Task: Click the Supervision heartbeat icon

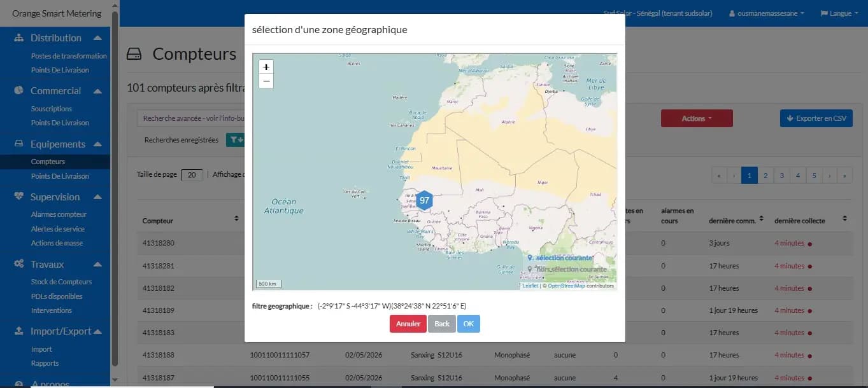Action: 19,197
